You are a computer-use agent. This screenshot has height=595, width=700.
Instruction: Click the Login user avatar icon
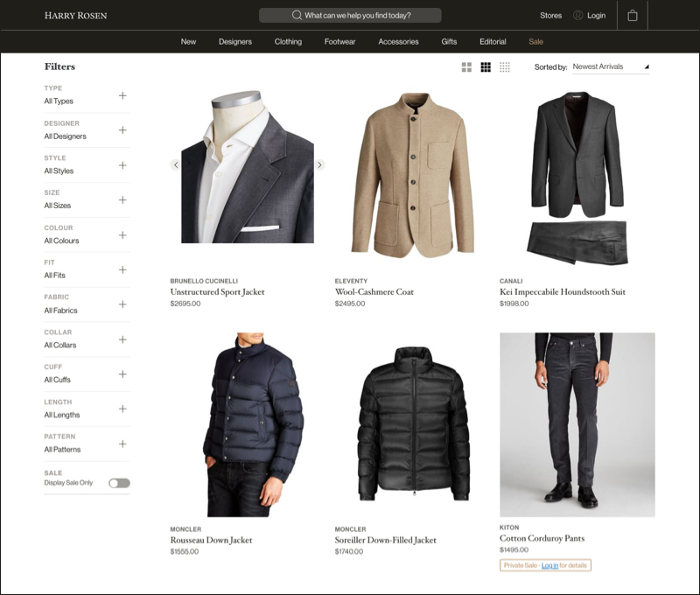(x=577, y=15)
